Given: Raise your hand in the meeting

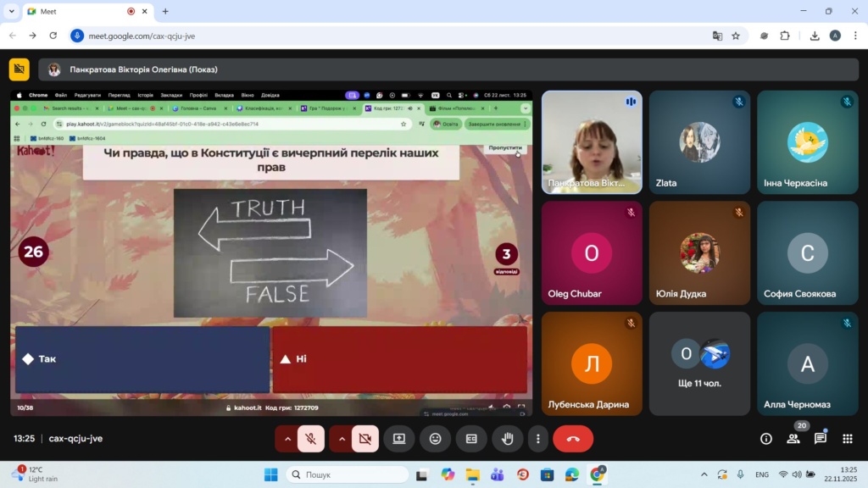Looking at the screenshot, I should (508, 439).
